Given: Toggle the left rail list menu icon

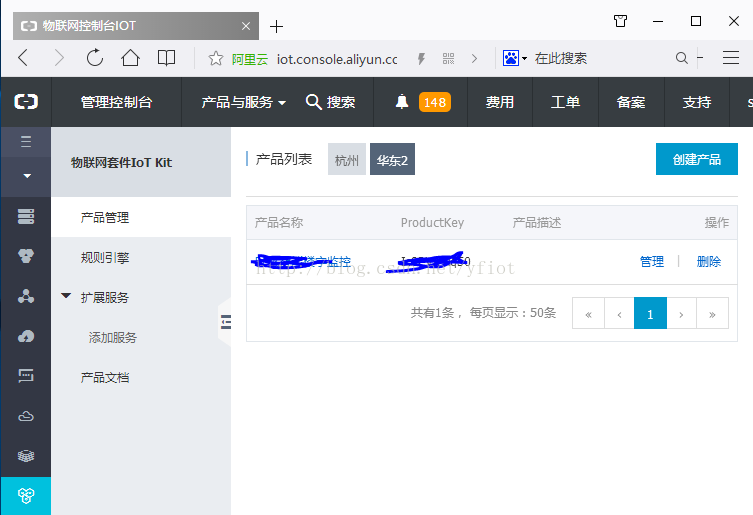Looking at the screenshot, I should tap(26, 142).
